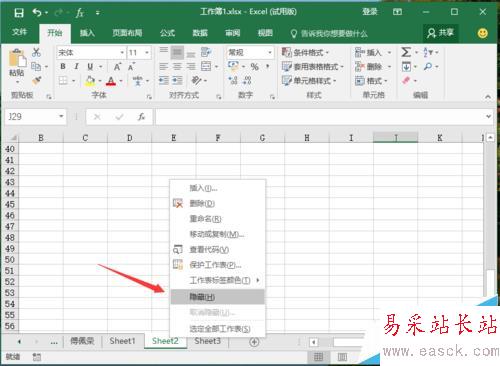The image size is (500, 366).
Task: Click Find and Select magnifier icon
Action: click(428, 67)
